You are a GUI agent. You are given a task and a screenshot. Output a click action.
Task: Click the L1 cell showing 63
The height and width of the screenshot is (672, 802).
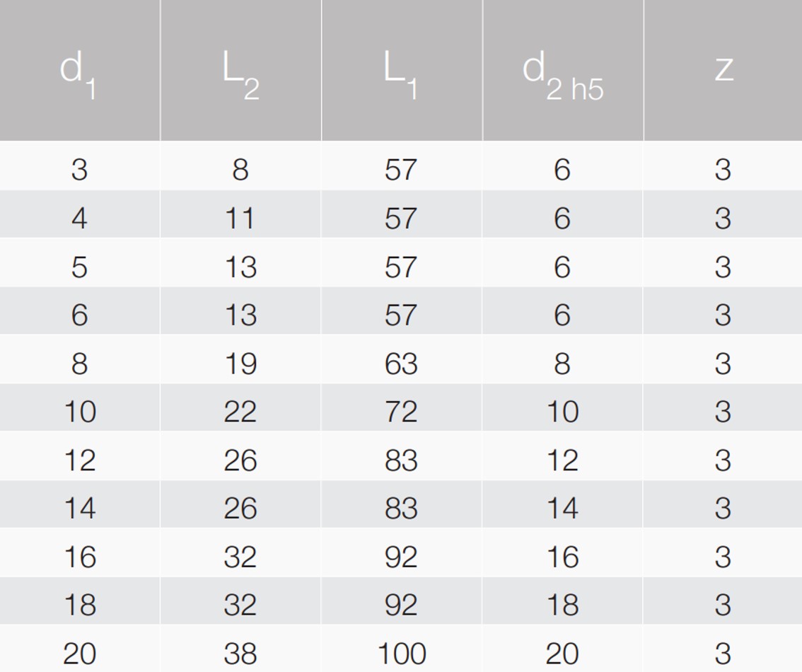coord(401,364)
